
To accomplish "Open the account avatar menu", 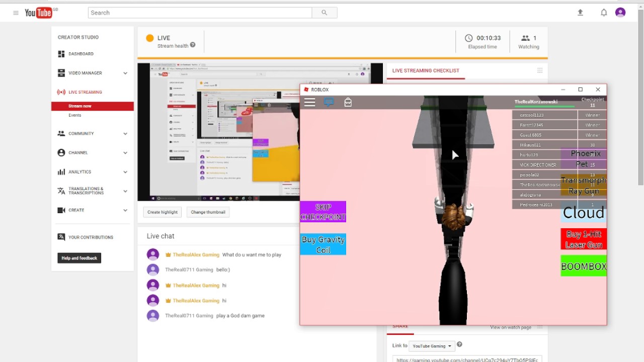I will (620, 13).
